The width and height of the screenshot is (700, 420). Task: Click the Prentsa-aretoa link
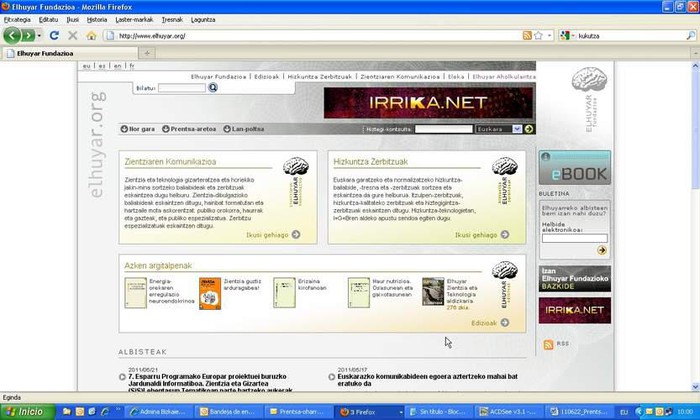tap(189, 129)
